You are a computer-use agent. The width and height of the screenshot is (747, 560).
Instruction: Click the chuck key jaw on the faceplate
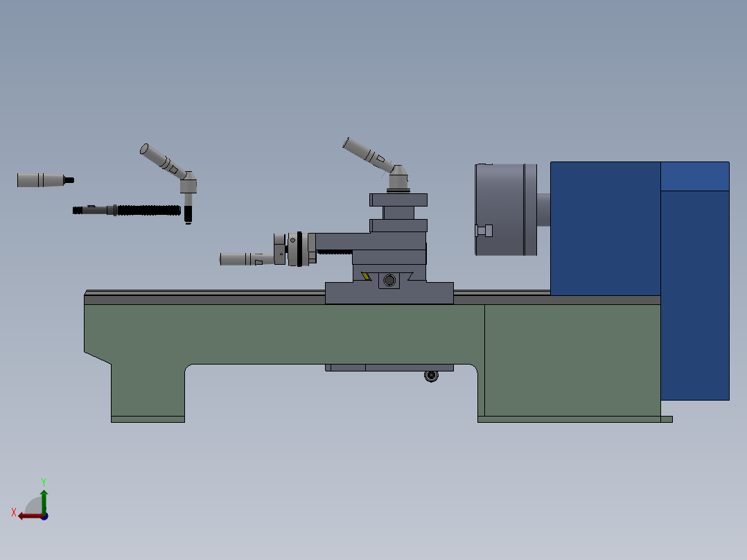click(483, 229)
